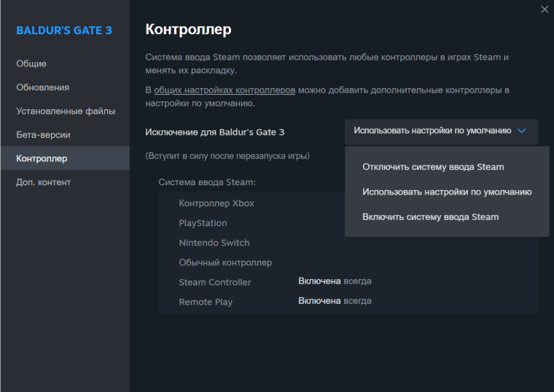This screenshot has height=392, width=554.
Task: Click the BALDUR'S GATE 3 title
Action: click(x=64, y=31)
